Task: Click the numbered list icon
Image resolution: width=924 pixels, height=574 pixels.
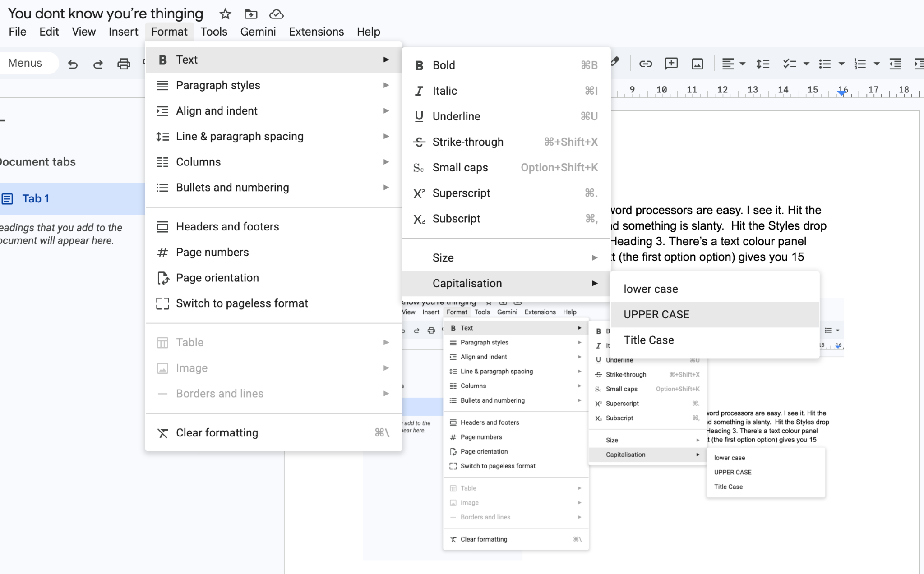Action: (860, 64)
